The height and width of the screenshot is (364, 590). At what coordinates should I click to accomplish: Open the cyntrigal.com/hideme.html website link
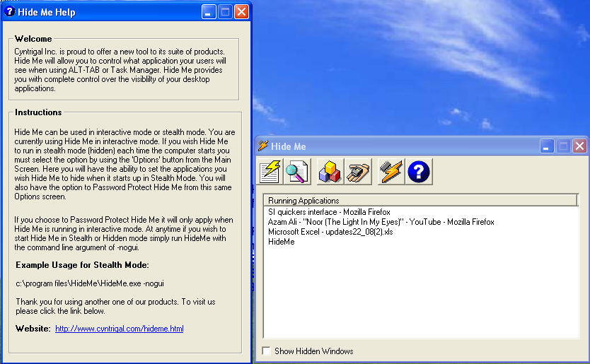click(120, 329)
